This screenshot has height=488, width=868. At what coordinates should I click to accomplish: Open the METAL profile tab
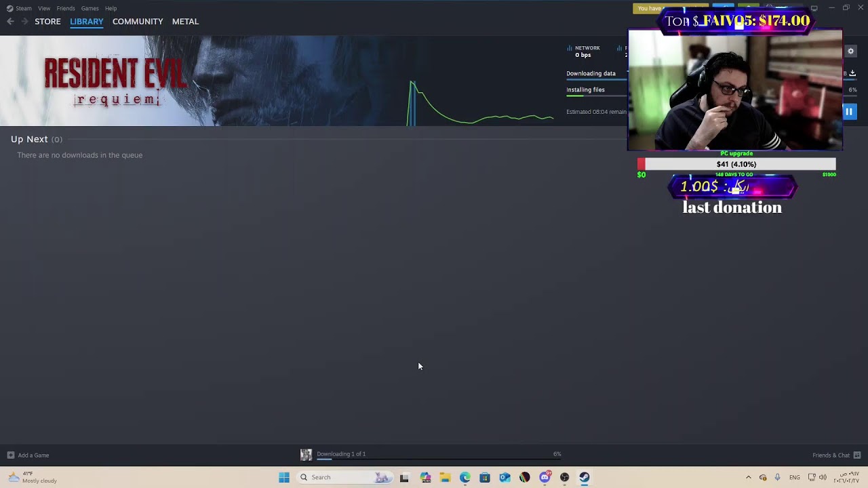tap(185, 22)
